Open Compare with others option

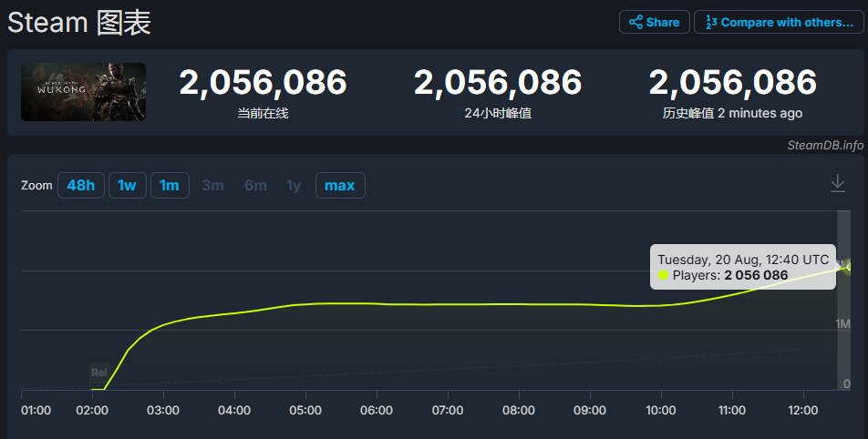click(x=779, y=22)
